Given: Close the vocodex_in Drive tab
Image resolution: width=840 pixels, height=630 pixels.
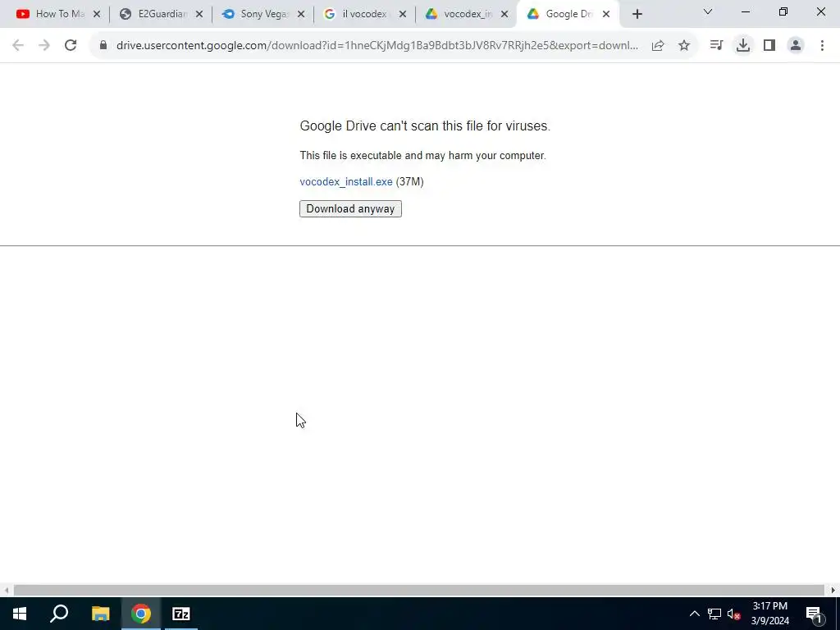Looking at the screenshot, I should 504,15.
